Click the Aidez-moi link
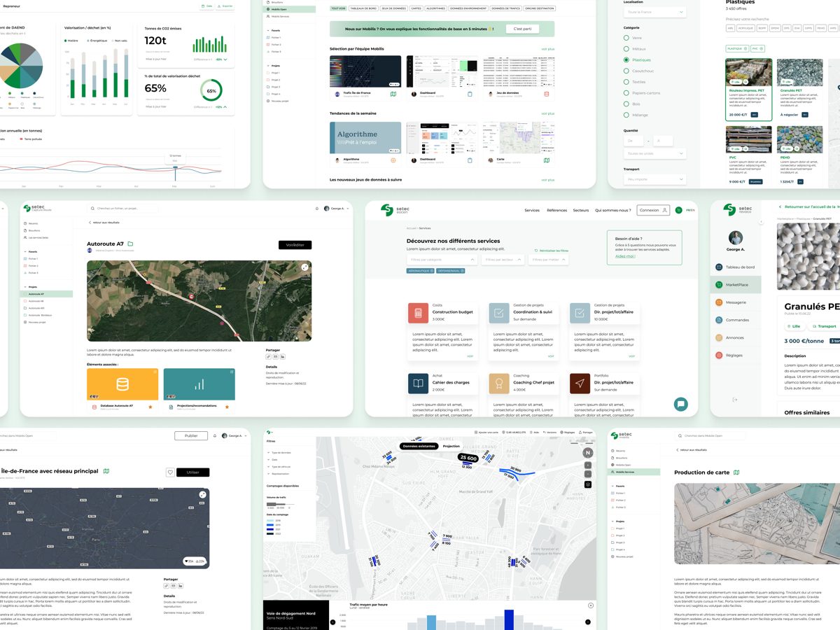Screen dimensions: 840x630 tap(625, 256)
